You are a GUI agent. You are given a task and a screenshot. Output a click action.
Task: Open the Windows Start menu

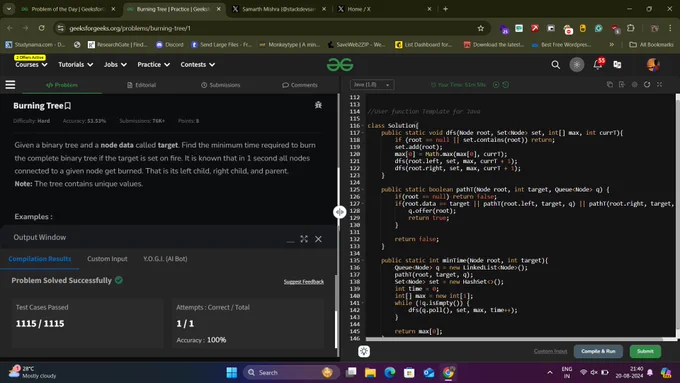232,373
